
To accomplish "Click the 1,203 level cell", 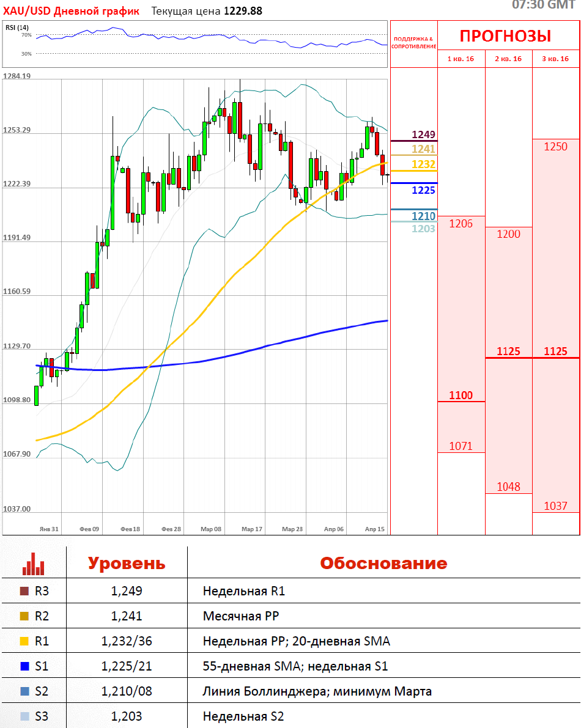I will coord(127,716).
